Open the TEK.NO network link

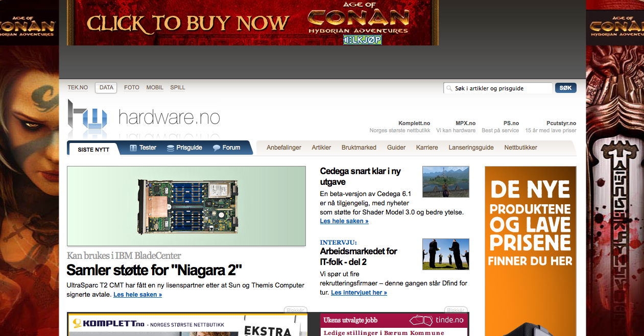78,88
